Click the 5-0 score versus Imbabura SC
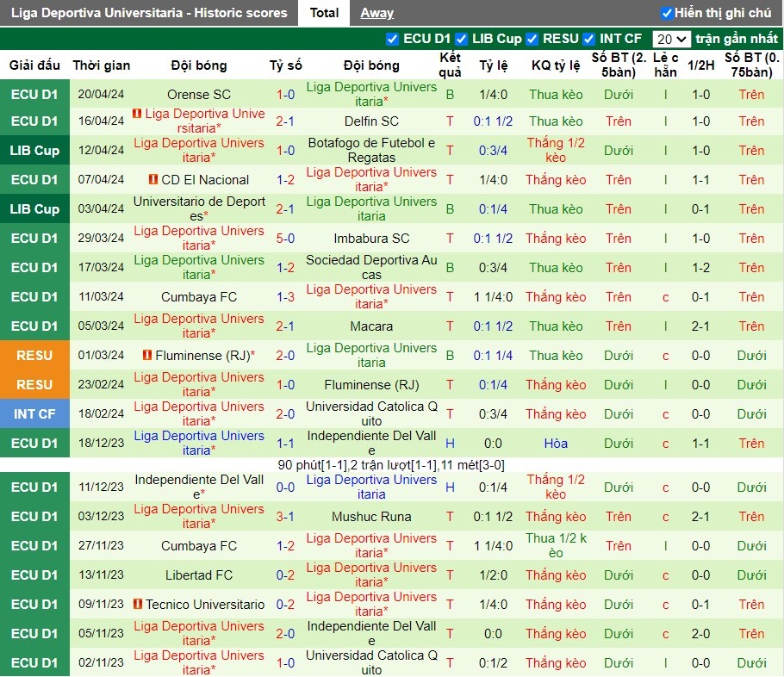The image size is (784, 677). [x=285, y=239]
